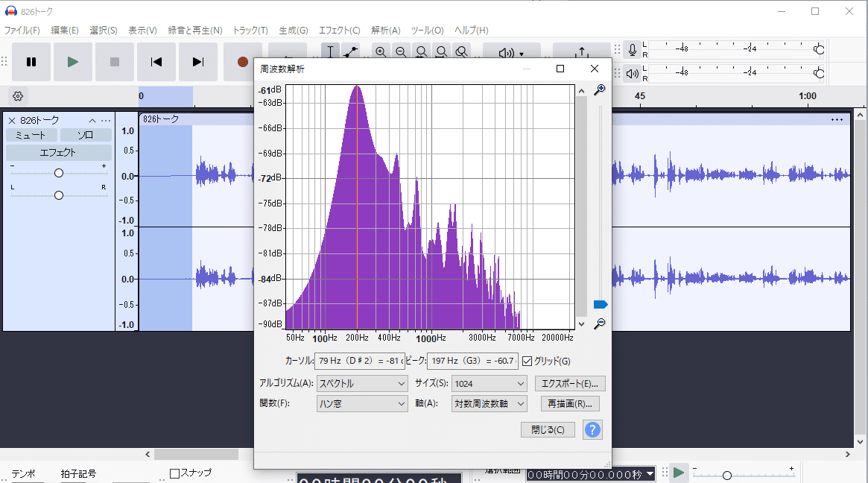Open the 表示(V) menu

point(142,31)
